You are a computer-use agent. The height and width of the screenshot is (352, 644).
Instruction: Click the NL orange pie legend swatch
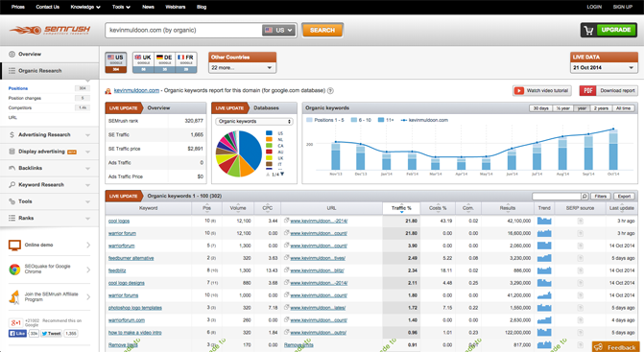(x=269, y=139)
